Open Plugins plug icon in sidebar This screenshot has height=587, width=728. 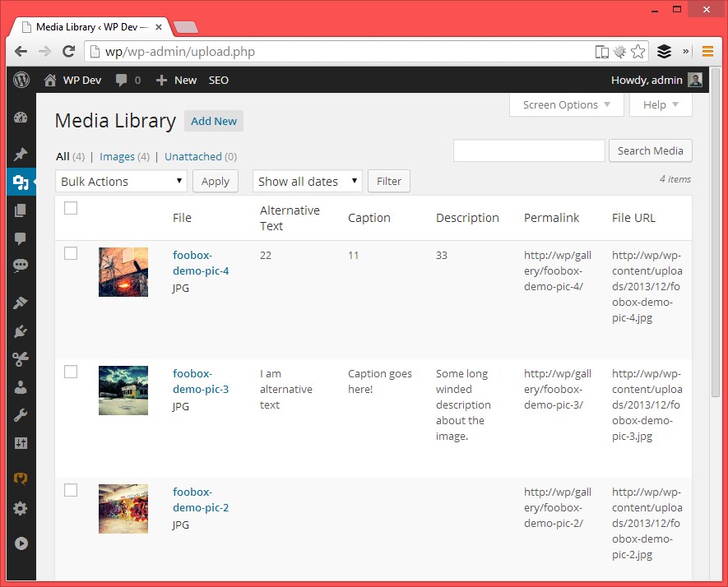point(21,331)
